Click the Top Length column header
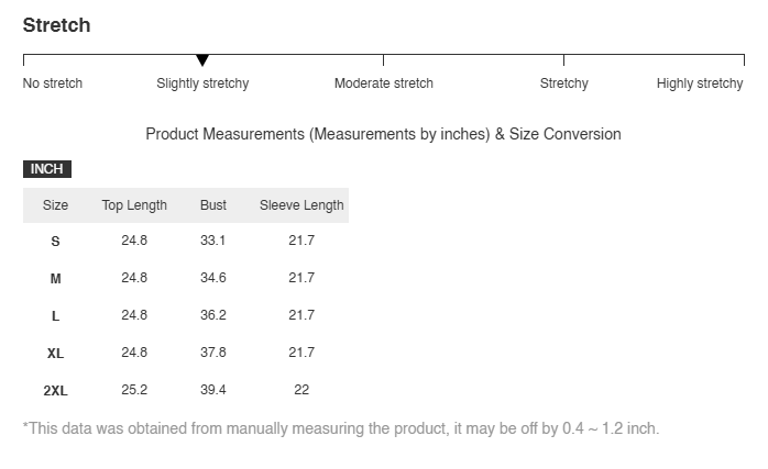The width and height of the screenshot is (768, 469). 134,205
